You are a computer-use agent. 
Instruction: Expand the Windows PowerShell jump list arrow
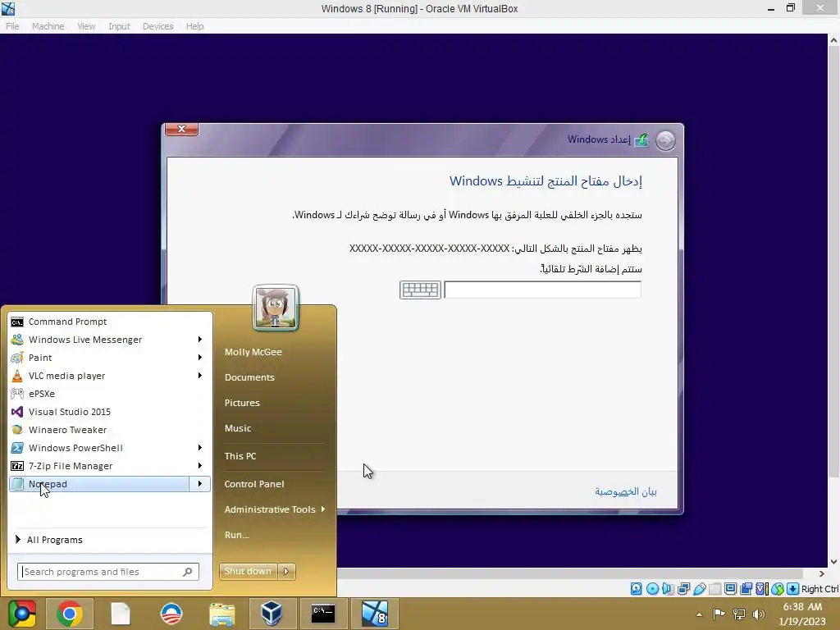(200, 448)
